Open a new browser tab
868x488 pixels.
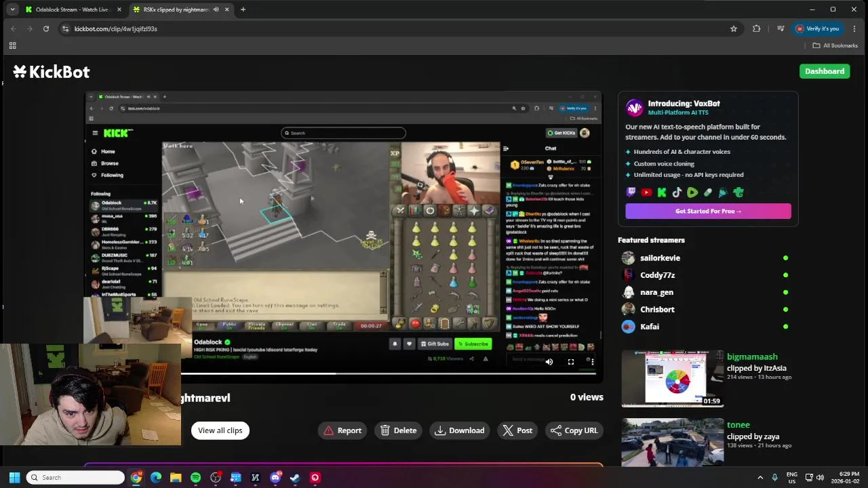(x=243, y=9)
